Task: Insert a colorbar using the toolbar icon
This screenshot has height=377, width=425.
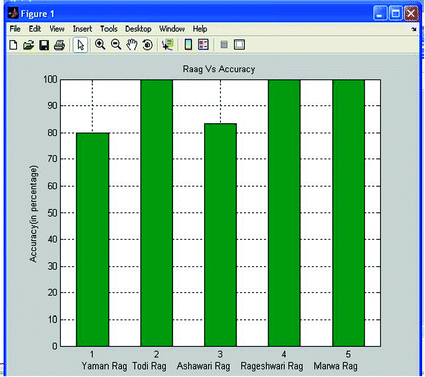Action: click(x=188, y=45)
